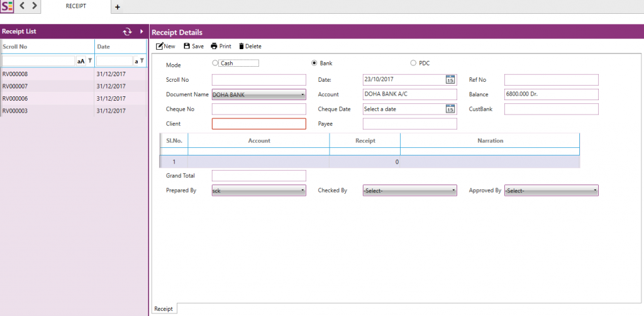Add a new tab with the plus icon
Image resolution: width=644 pixels, height=316 pixels.
[117, 7]
